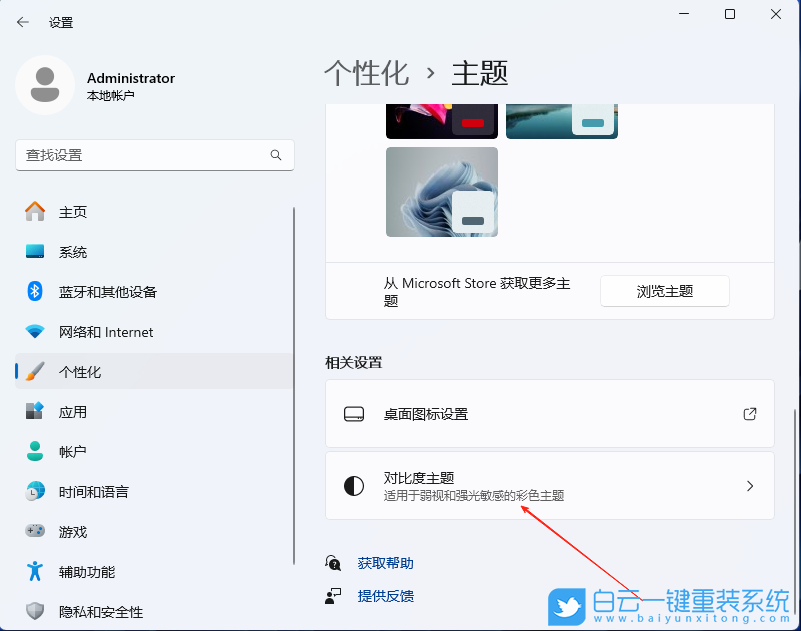The height and width of the screenshot is (631, 801).
Task: Click the half-circle contrast theme icon
Action: point(353,485)
